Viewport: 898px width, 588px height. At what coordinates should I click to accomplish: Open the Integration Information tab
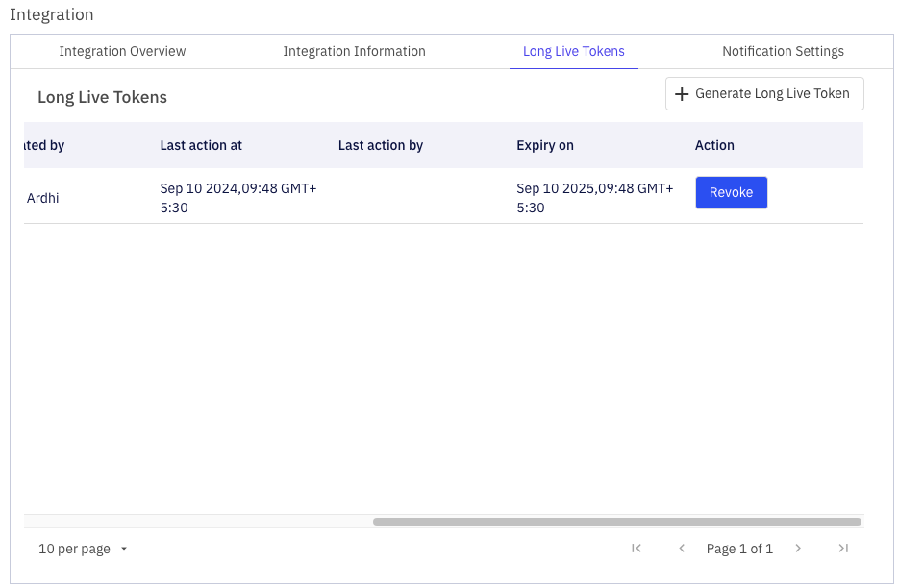point(354,51)
